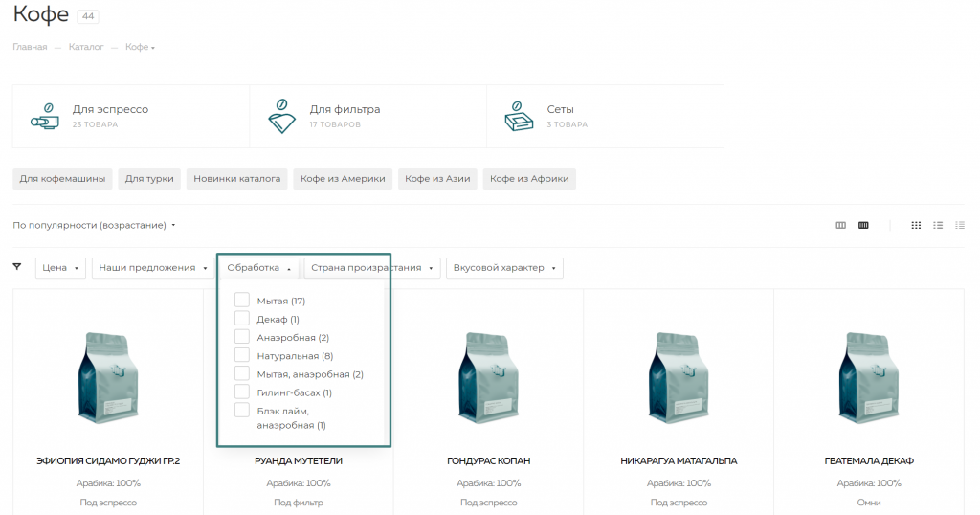The image size is (980, 515).
Task: Open the Руанда Мутетели product title
Action: pos(299,460)
